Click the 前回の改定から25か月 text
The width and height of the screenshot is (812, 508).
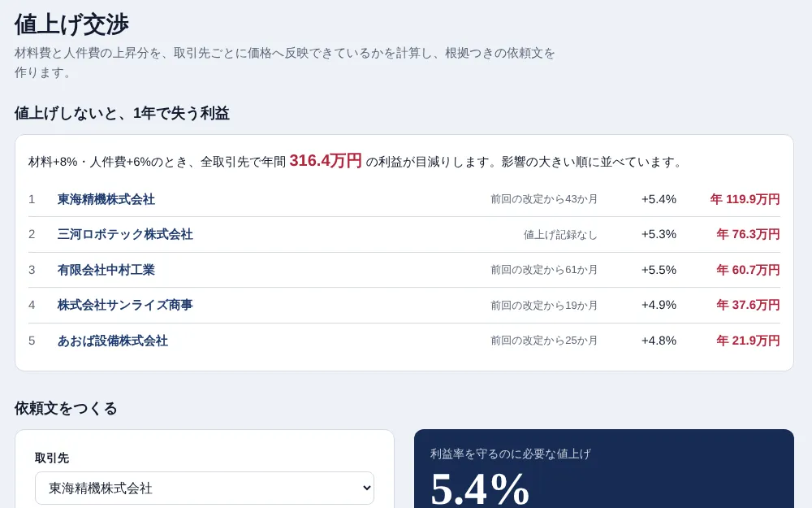544,341
